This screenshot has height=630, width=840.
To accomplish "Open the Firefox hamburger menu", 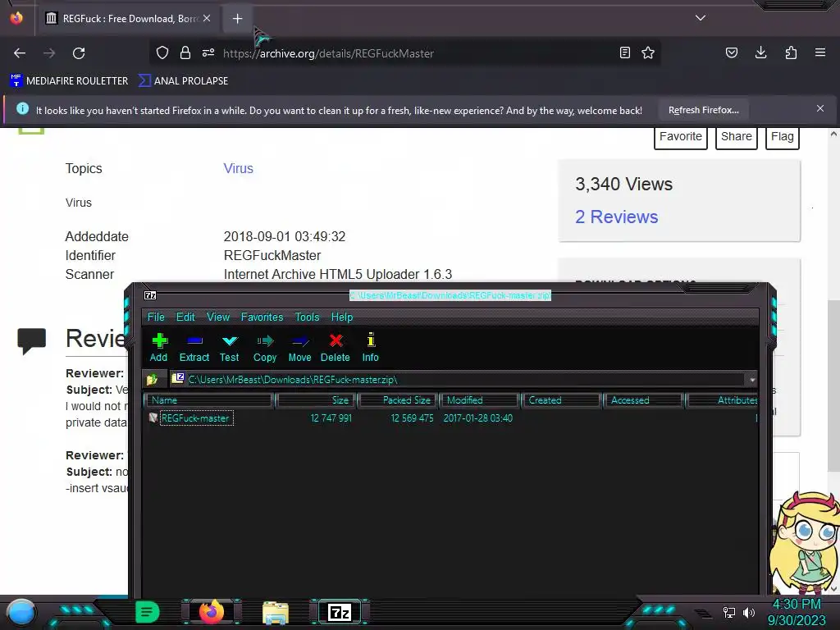I will click(x=820, y=52).
